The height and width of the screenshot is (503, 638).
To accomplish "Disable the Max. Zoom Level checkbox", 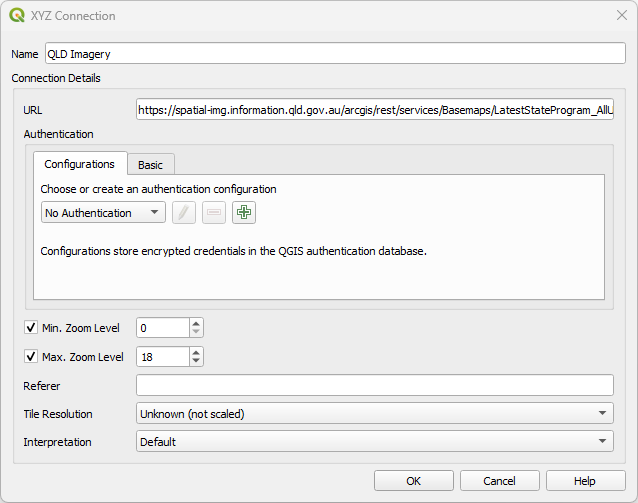I will pyautogui.click(x=31, y=356).
